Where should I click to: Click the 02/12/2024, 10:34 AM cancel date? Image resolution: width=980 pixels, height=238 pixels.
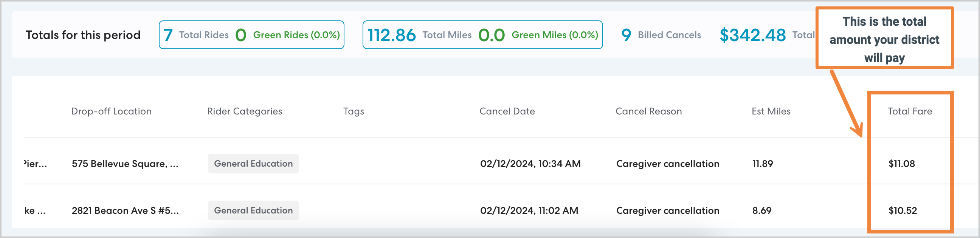tap(530, 164)
